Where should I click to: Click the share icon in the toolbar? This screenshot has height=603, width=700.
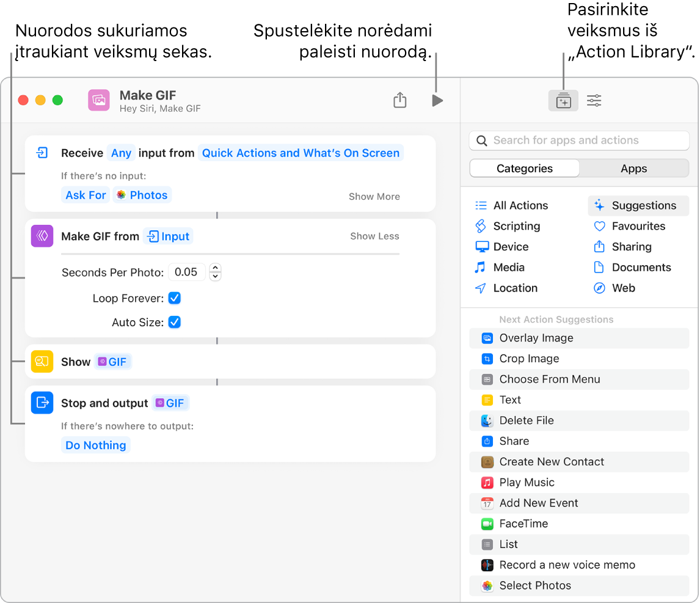click(x=399, y=100)
